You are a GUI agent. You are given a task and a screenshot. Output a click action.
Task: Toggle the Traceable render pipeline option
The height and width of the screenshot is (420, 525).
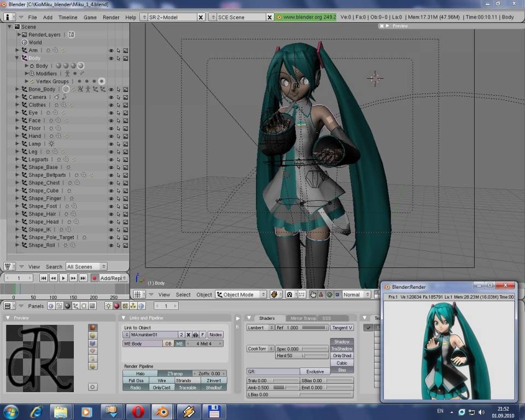coord(188,388)
